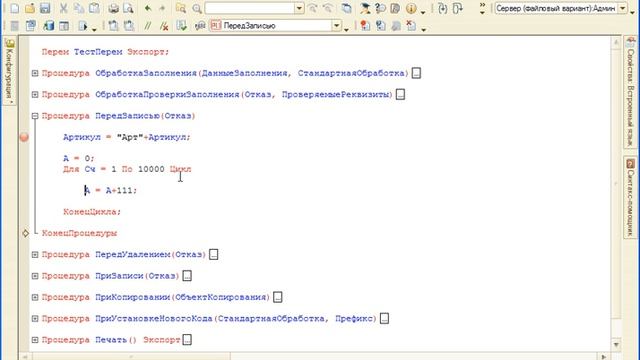Click the Перем ТестПерем Экспорт line
Viewport: 640px width, 360px height.
point(105,52)
